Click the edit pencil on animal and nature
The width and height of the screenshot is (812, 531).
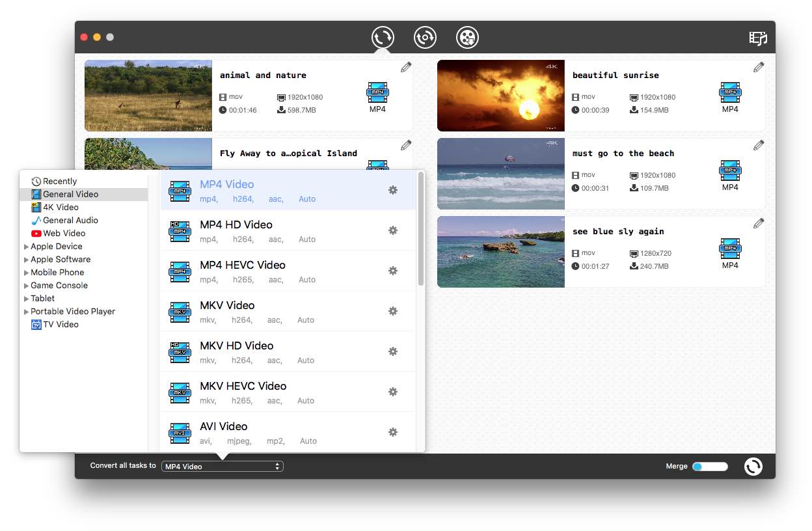coord(406,67)
